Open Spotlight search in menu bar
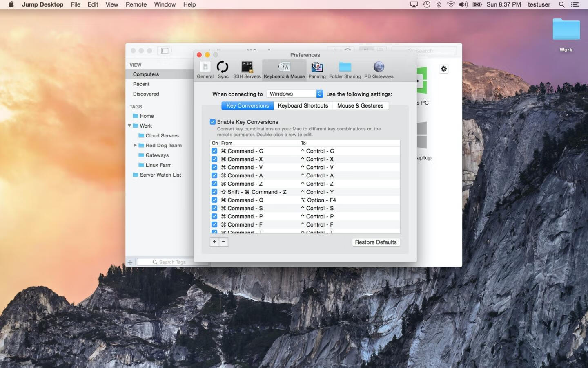This screenshot has width=588, height=368. (x=561, y=4)
